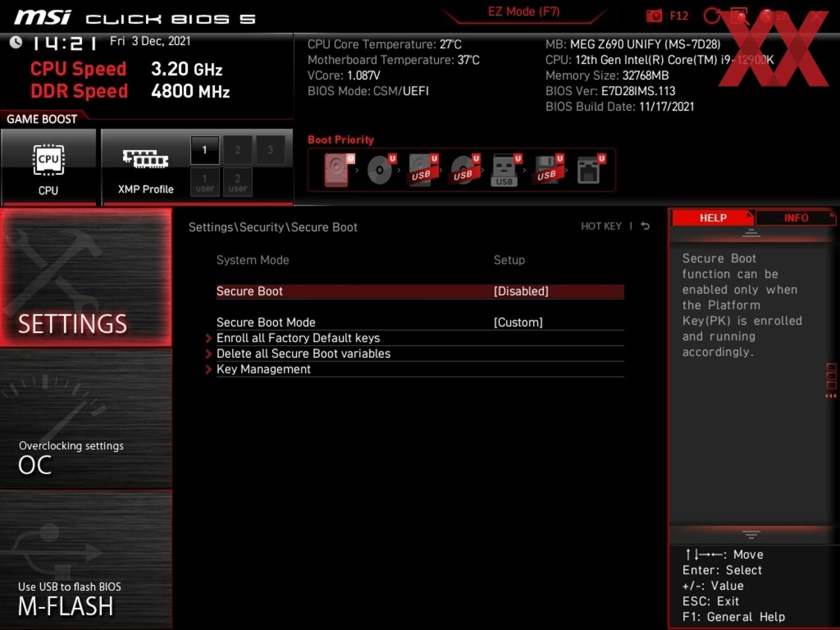The width and height of the screenshot is (840, 630).
Task: Select XMP profile 1
Action: pyautogui.click(x=204, y=150)
